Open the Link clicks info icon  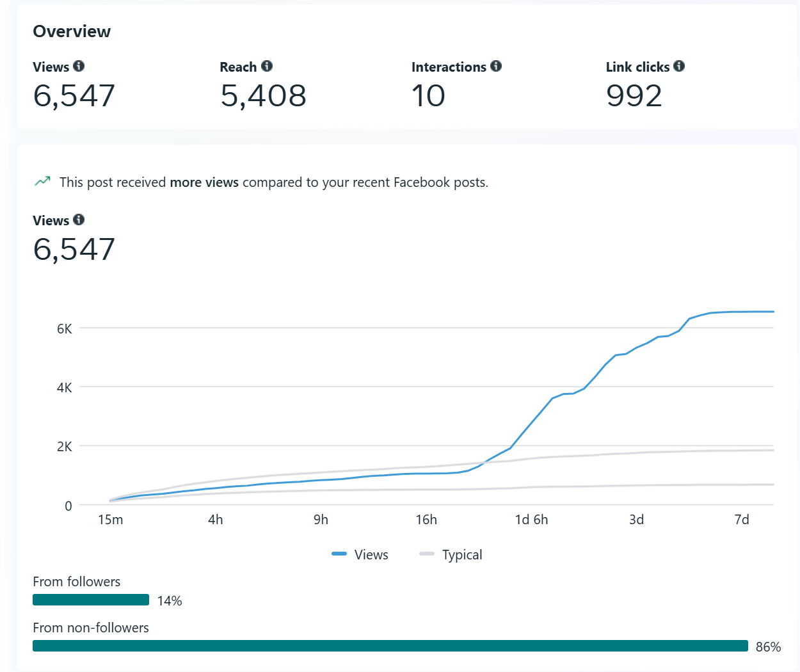pos(679,66)
